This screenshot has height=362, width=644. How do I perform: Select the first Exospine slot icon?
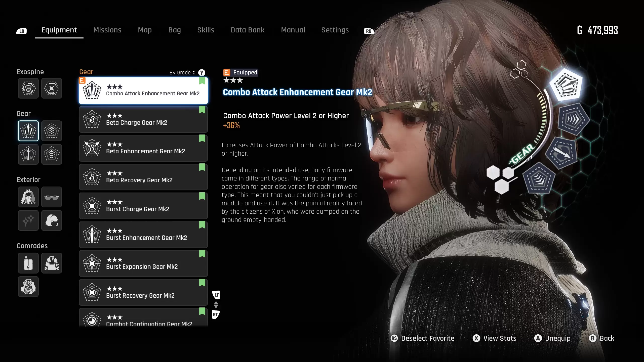pos(28,88)
